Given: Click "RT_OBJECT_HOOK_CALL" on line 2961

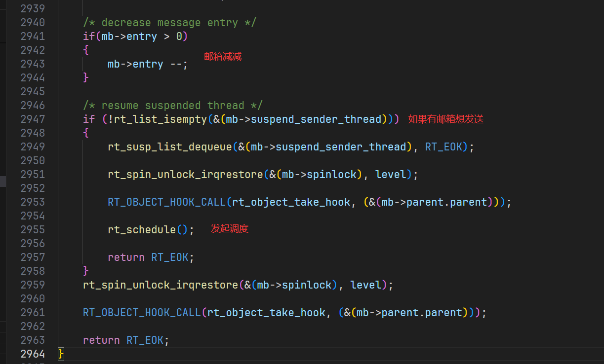Looking at the screenshot, I should [x=142, y=313].
